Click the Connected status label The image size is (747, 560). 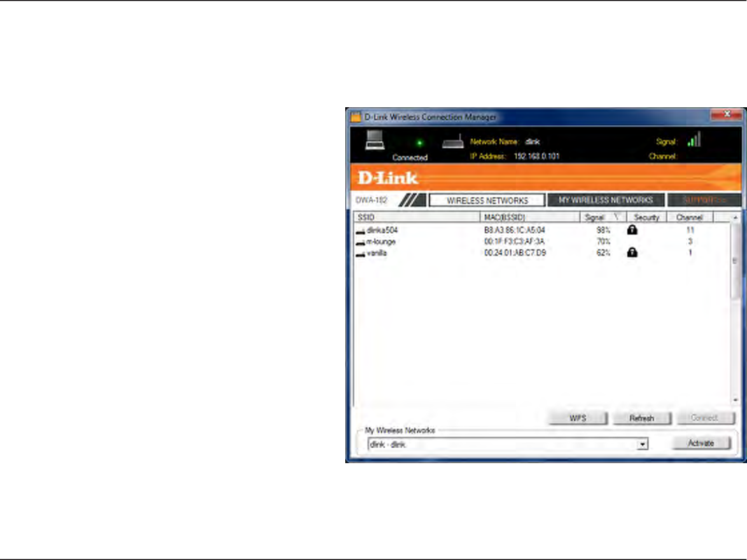coord(410,157)
